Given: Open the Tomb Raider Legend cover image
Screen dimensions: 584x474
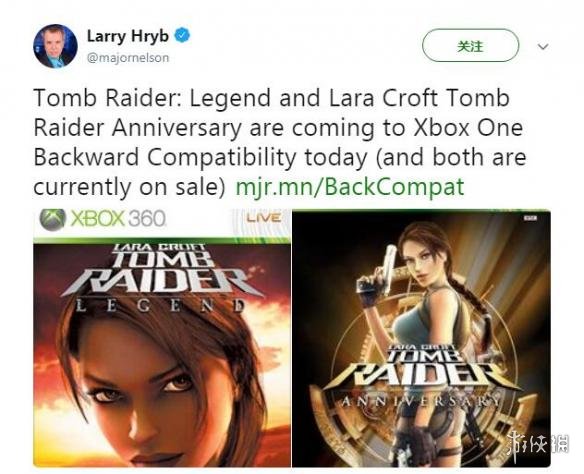Looking at the screenshot, I should 162,338.
